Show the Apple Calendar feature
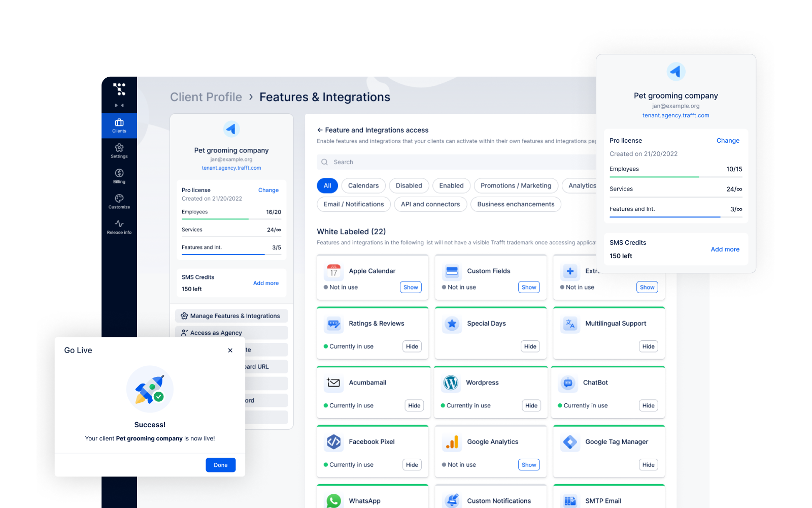The height and width of the screenshot is (508, 812). 411,288
